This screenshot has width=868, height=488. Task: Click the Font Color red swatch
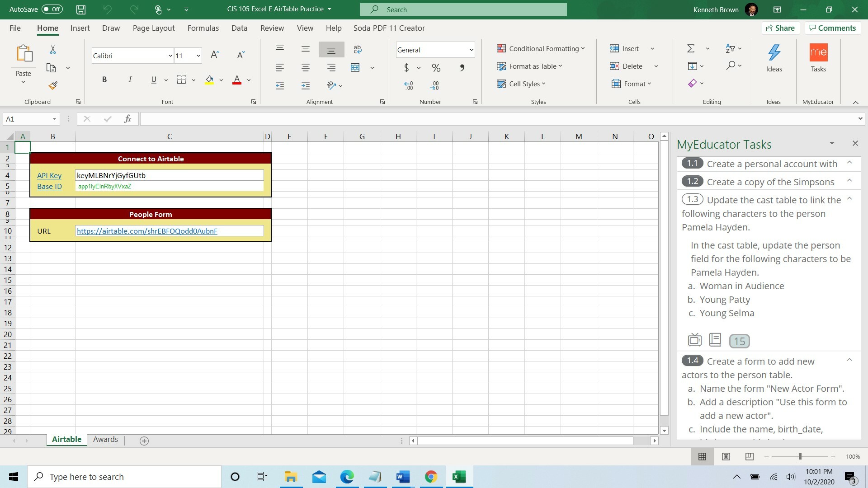(x=237, y=80)
